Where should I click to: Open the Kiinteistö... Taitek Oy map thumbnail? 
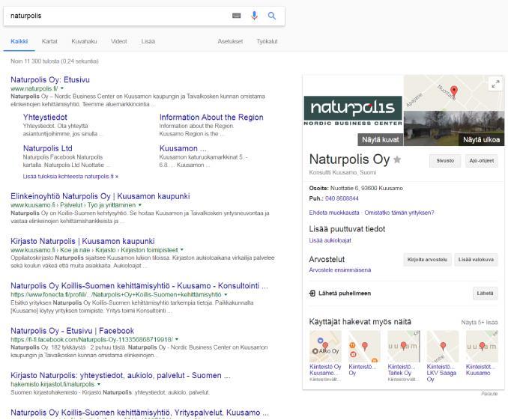click(404, 347)
